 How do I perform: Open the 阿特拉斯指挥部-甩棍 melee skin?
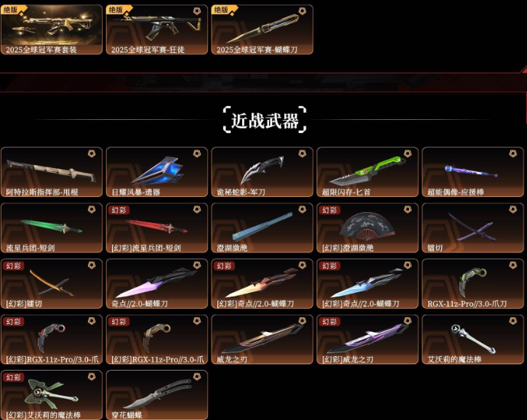tap(52, 171)
